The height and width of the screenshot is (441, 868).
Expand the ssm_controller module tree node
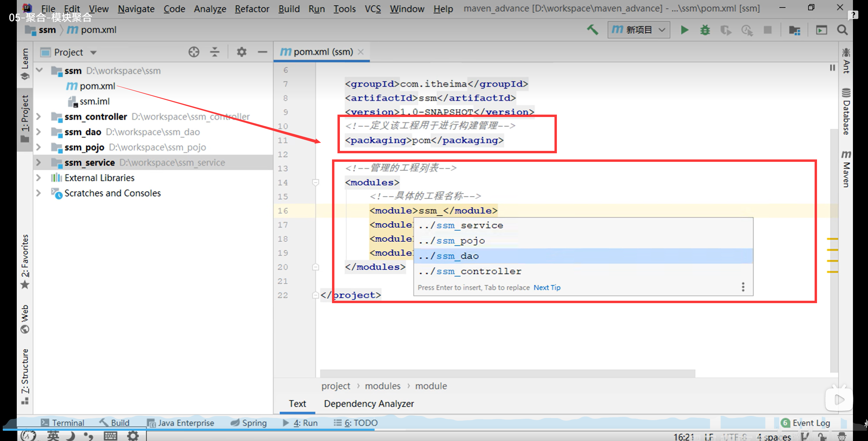(39, 117)
